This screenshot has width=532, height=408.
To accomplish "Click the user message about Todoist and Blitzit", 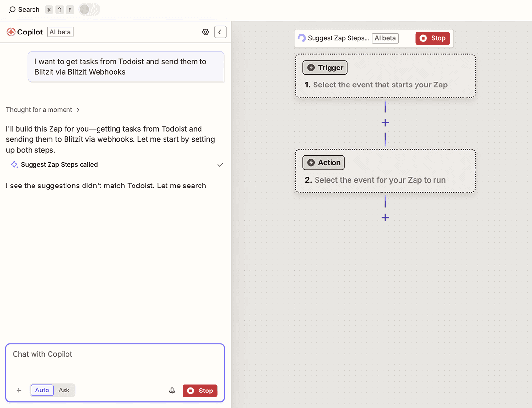I will [x=126, y=67].
